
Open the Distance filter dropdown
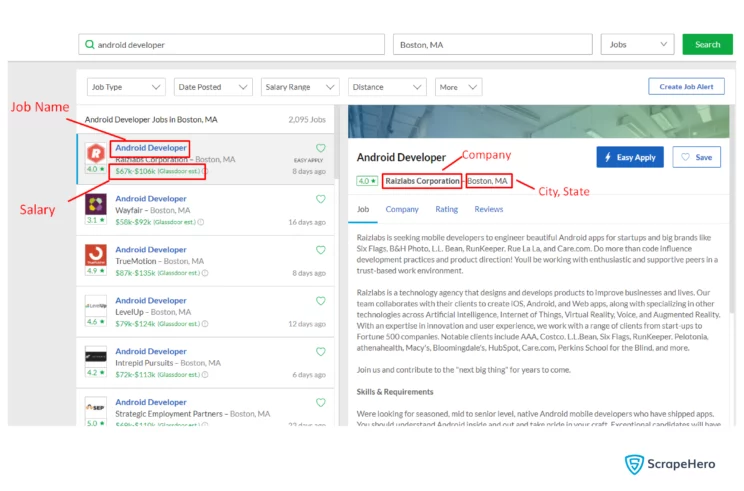[x=387, y=87]
